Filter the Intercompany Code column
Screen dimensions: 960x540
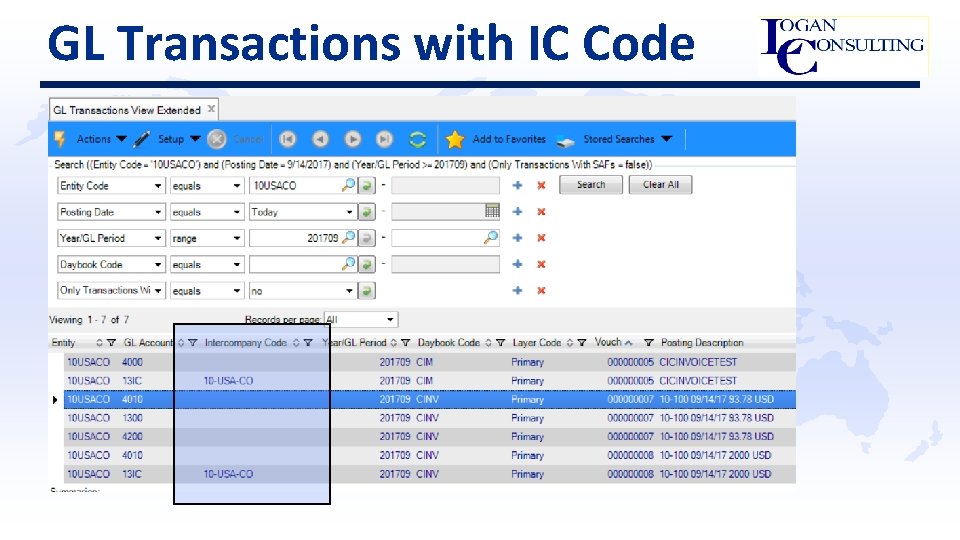tap(308, 343)
